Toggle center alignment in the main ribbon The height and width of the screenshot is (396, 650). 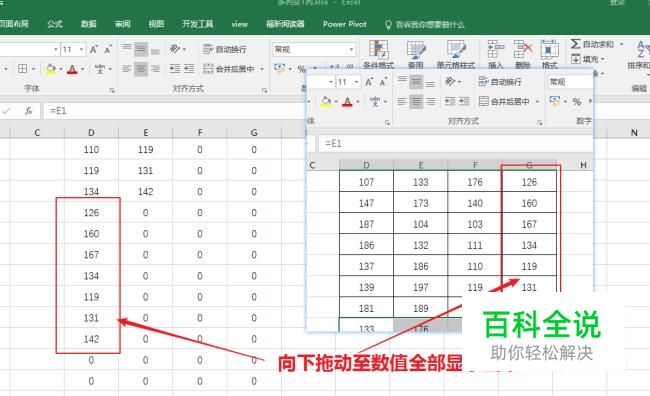click(x=141, y=68)
